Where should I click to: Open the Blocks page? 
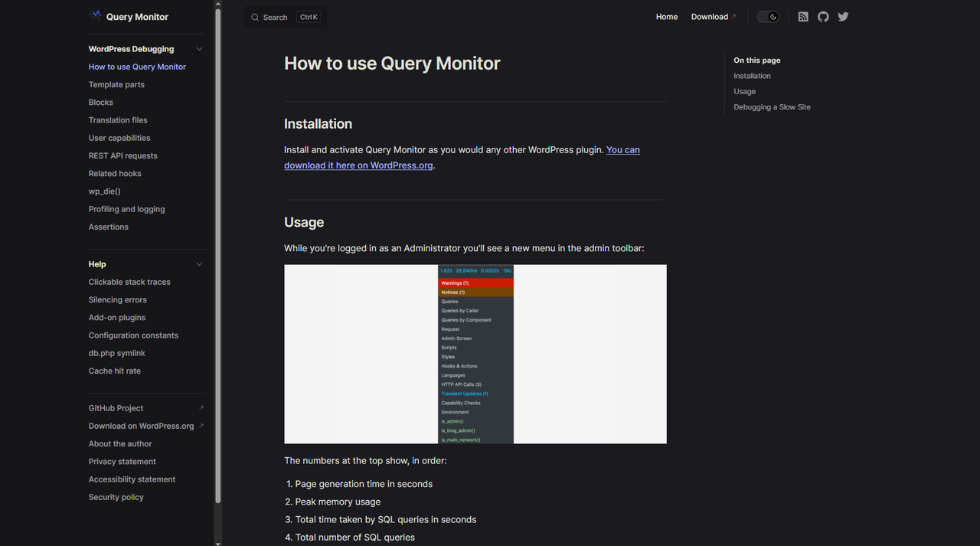tap(101, 103)
